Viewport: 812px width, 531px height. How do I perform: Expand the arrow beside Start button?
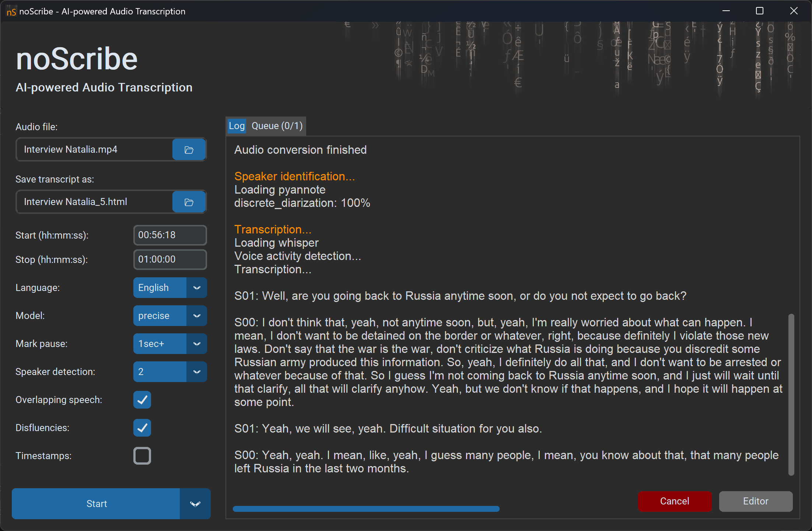pos(195,504)
